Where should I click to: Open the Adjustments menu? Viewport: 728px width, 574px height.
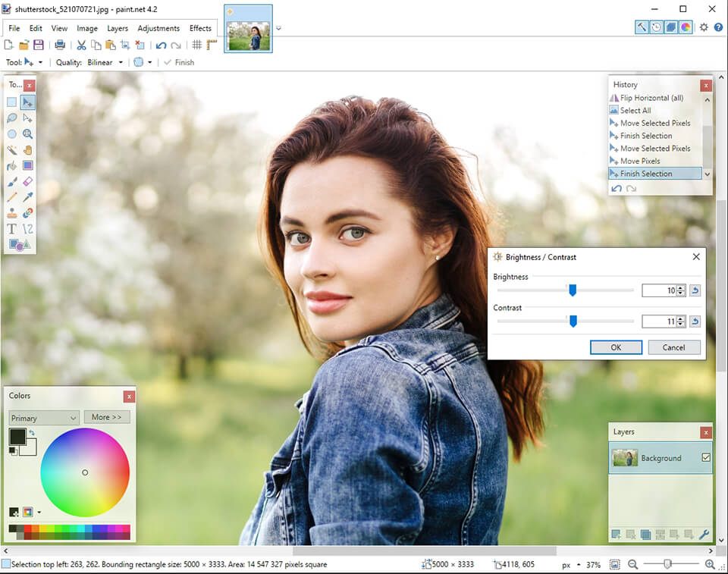click(x=158, y=28)
